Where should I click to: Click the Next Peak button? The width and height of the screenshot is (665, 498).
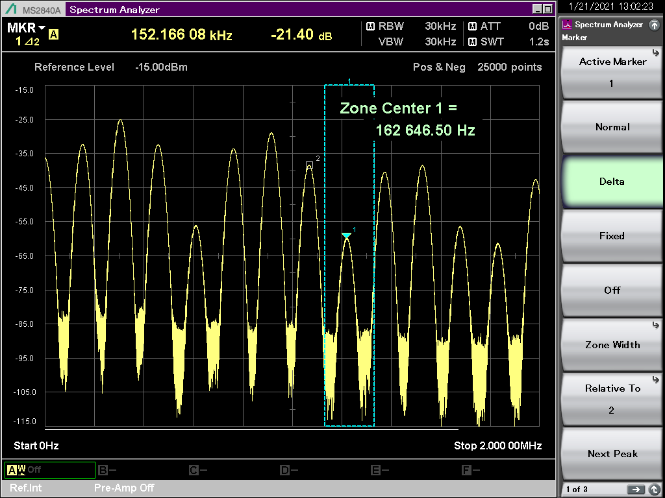click(612, 453)
